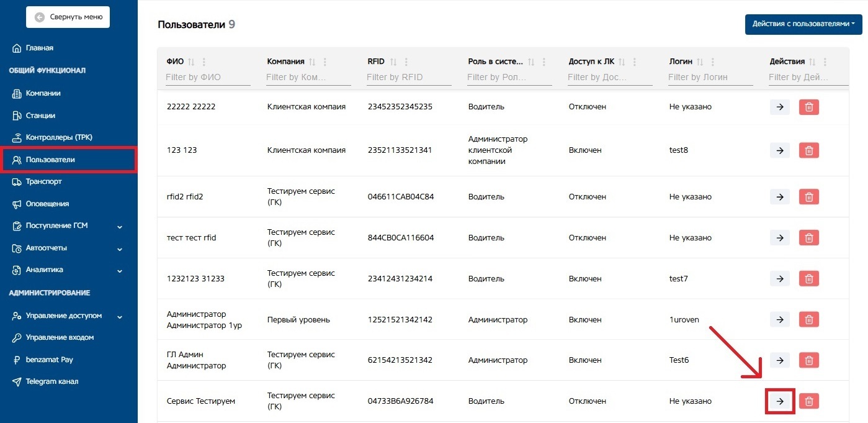Viewport: 868px width, 423px height.
Task: Sort by ФИО column arrows
Action: [191, 62]
